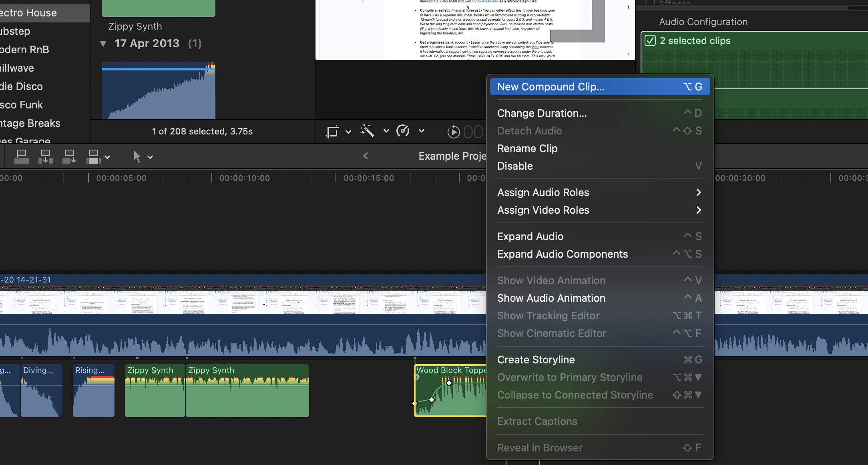Click the overwrite clip icon
This screenshot has height=465, width=868.
coord(93,156)
